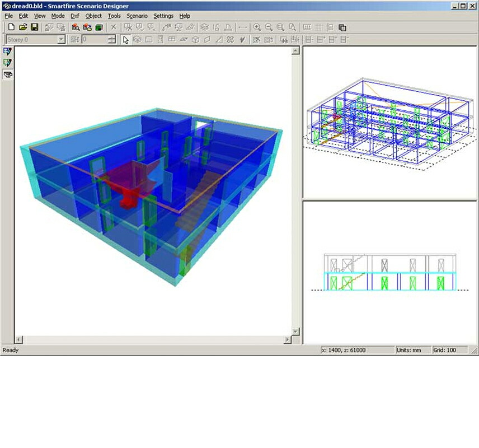The height and width of the screenshot is (448, 479).
Task: Select the arrow pointer tool
Action: [x=125, y=40]
